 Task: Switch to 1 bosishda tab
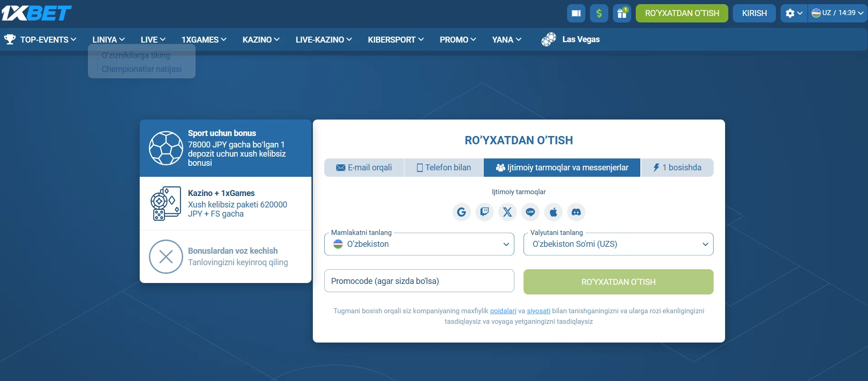point(677,168)
